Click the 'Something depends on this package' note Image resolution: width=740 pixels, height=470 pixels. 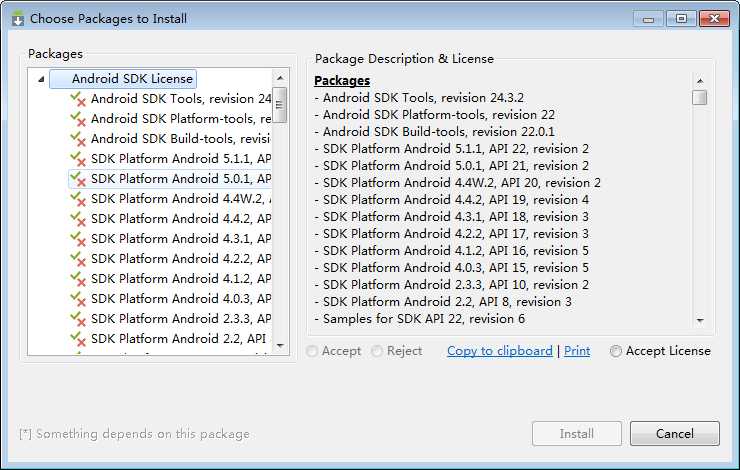[x=135, y=434]
